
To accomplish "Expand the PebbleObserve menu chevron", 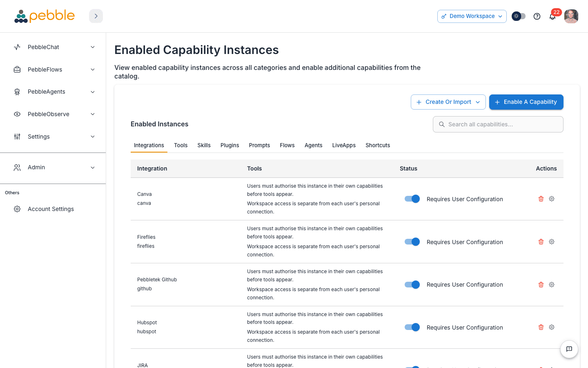I will pos(93,114).
